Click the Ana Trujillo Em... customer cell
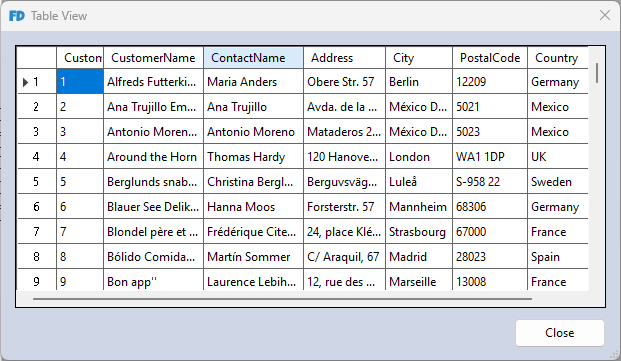The height and width of the screenshot is (361, 621). point(153,107)
